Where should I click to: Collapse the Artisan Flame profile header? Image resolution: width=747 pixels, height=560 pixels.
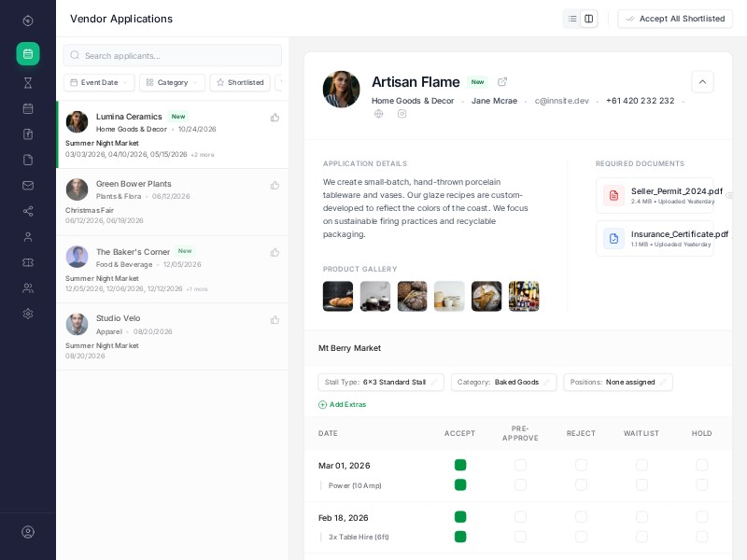(702, 82)
